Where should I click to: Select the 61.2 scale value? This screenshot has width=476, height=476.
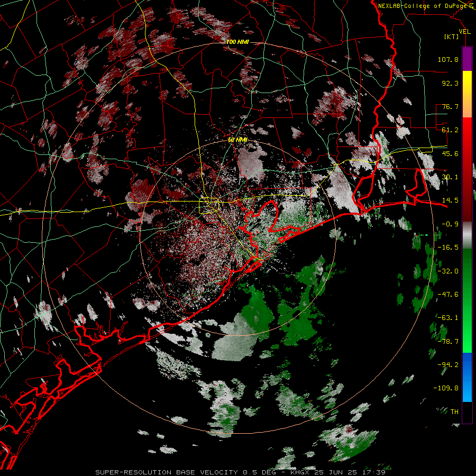coord(450,130)
